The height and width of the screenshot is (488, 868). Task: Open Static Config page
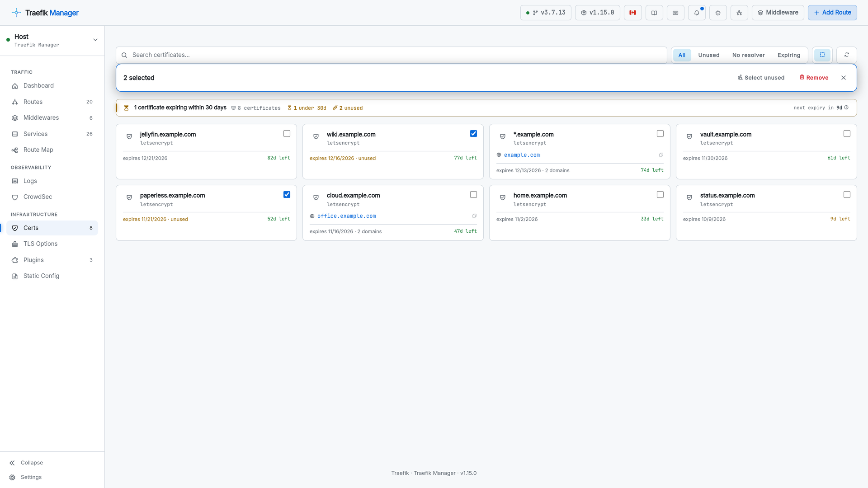coord(52,276)
